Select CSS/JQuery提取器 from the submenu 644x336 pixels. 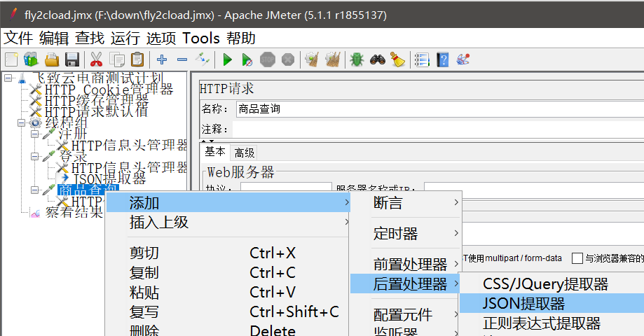(552, 284)
